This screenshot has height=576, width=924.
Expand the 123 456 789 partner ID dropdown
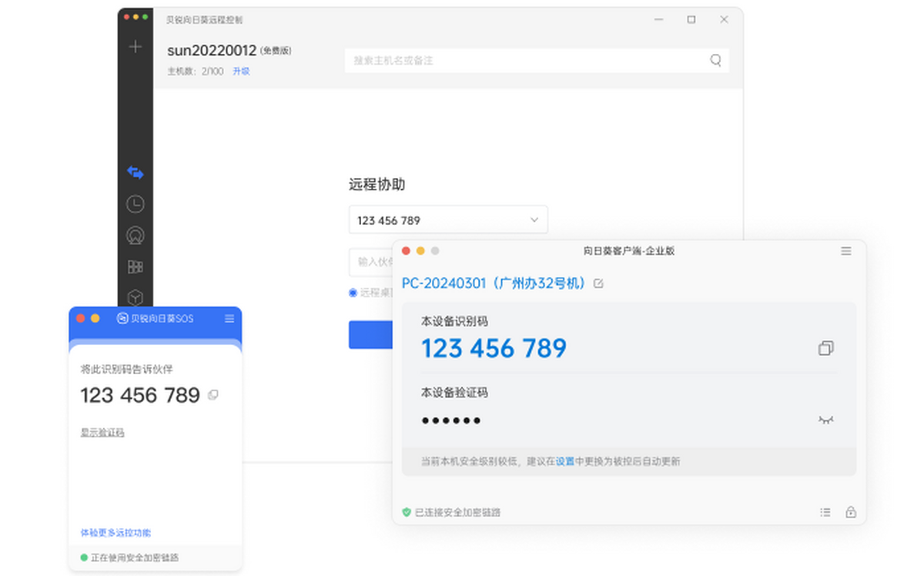pos(448,220)
